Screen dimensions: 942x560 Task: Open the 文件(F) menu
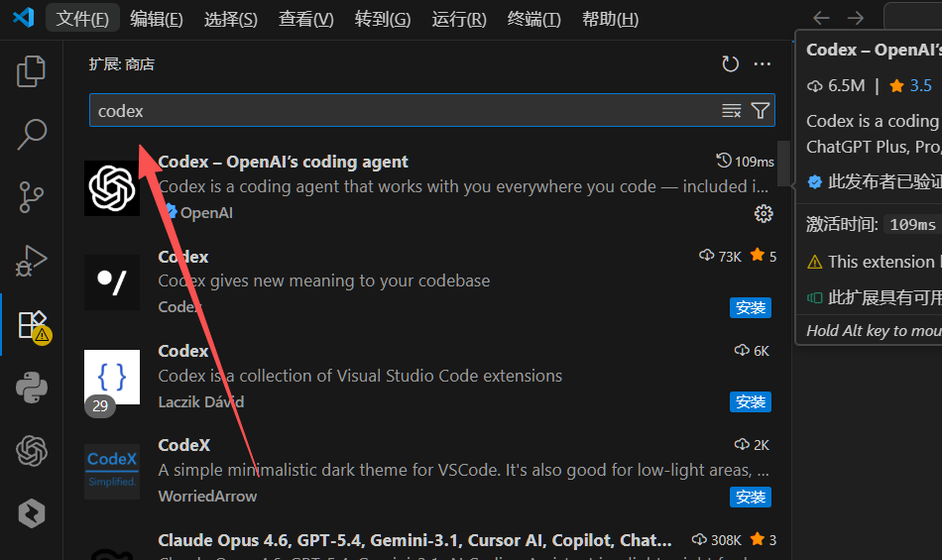[82, 19]
